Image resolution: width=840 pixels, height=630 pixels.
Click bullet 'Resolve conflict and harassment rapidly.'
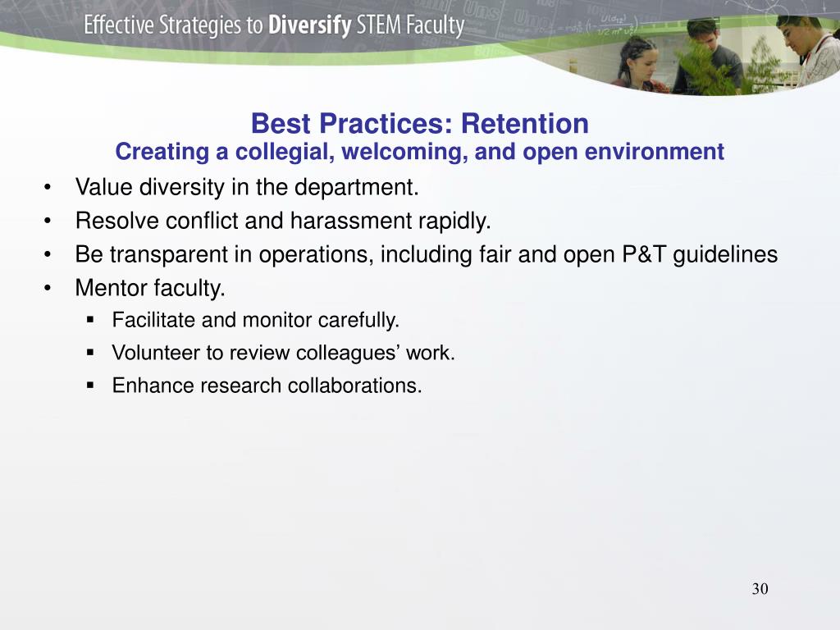coord(283,221)
